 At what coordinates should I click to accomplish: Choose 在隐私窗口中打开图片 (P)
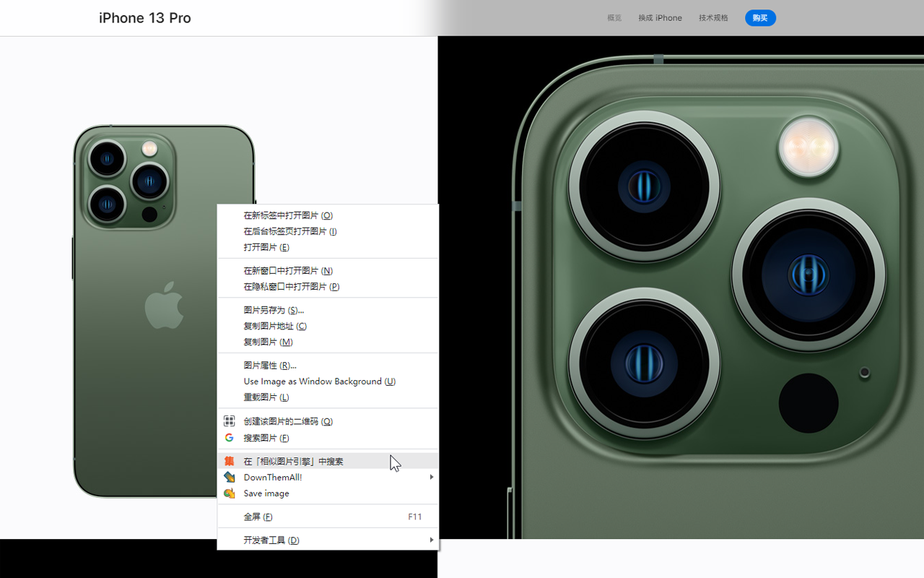(x=328, y=286)
